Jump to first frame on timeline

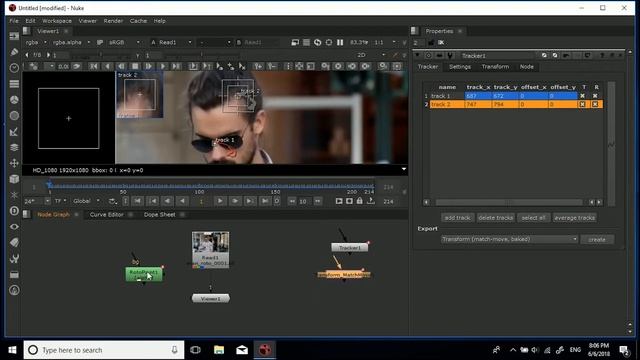coord(138,201)
